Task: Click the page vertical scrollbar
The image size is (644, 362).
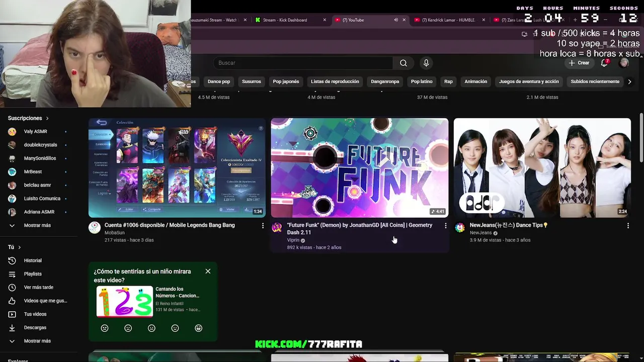Action: tap(641, 138)
